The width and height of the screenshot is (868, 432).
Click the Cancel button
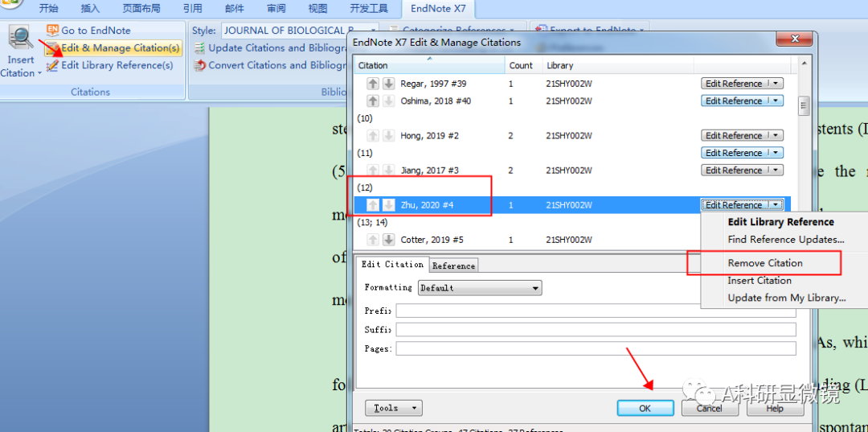[x=710, y=408]
